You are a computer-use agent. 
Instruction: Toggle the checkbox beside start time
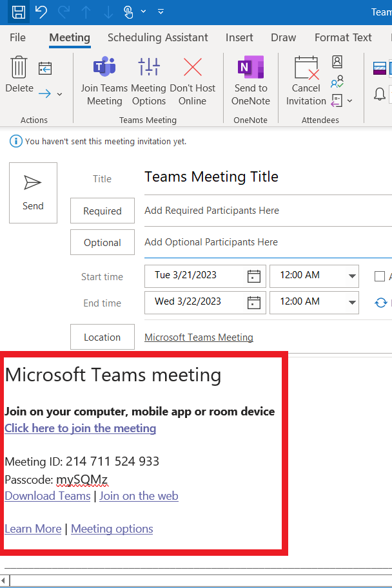[x=380, y=276]
